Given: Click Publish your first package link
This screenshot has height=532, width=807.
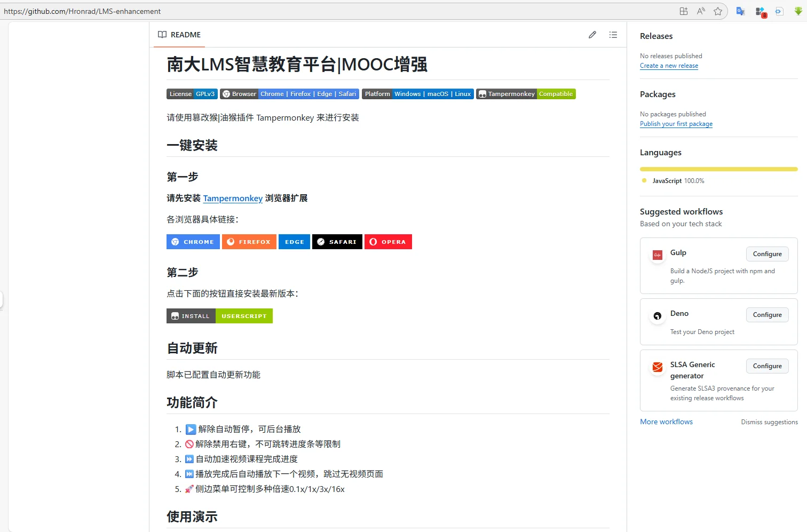Looking at the screenshot, I should 676,123.
